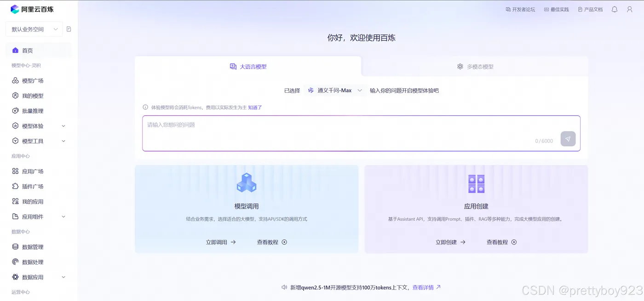
Task: Click the 插件广场 puzzle icon
Action: [x=15, y=187]
